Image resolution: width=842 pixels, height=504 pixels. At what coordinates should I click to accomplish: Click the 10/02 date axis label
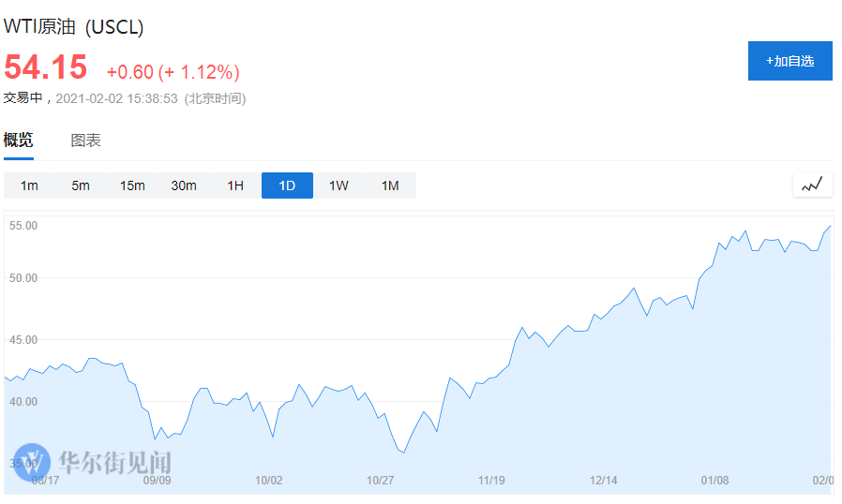coord(269,480)
